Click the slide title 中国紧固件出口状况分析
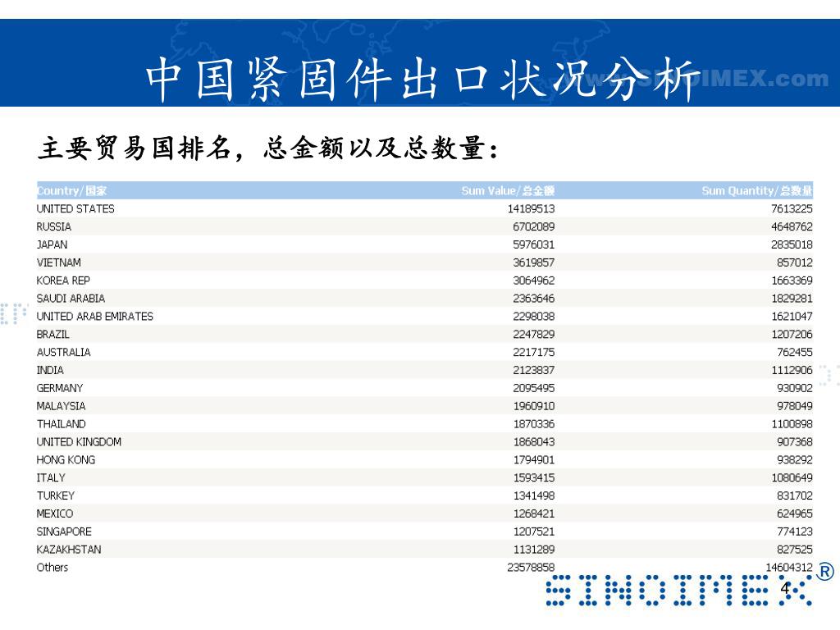Screen dimensions: 840x630 pyautogui.click(x=423, y=80)
